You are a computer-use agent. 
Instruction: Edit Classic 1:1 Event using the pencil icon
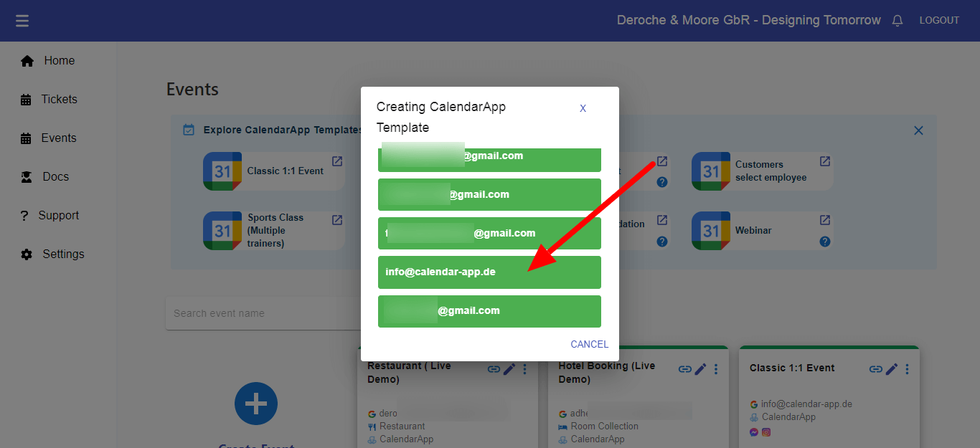[891, 368]
